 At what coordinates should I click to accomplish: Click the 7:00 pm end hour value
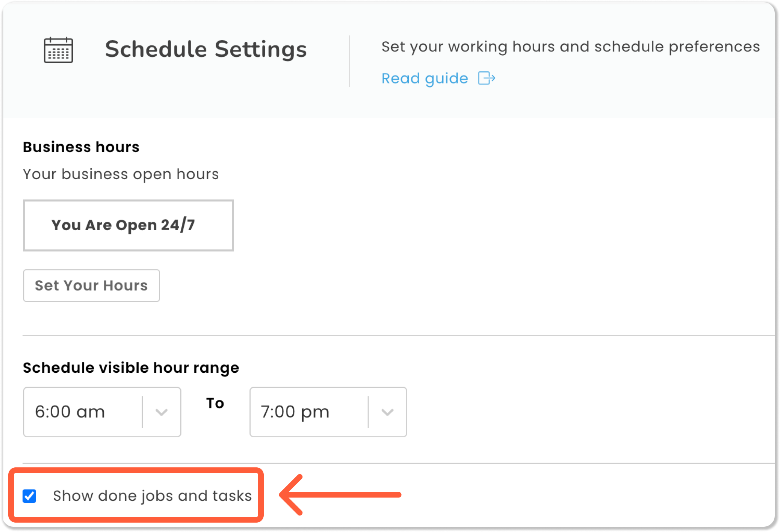pyautogui.click(x=295, y=412)
